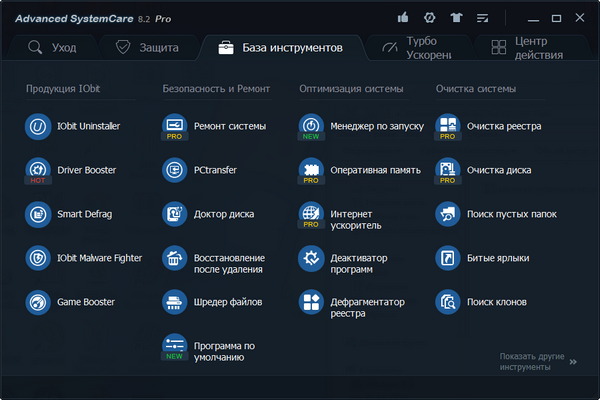
Task: Open Битые ярлыки tool
Action: pyautogui.click(x=448, y=258)
